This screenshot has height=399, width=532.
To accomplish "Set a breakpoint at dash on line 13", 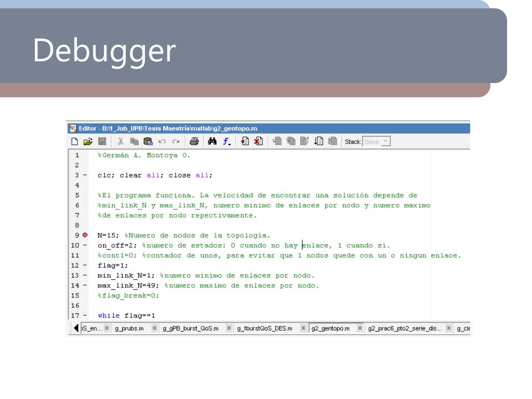I will (85, 275).
